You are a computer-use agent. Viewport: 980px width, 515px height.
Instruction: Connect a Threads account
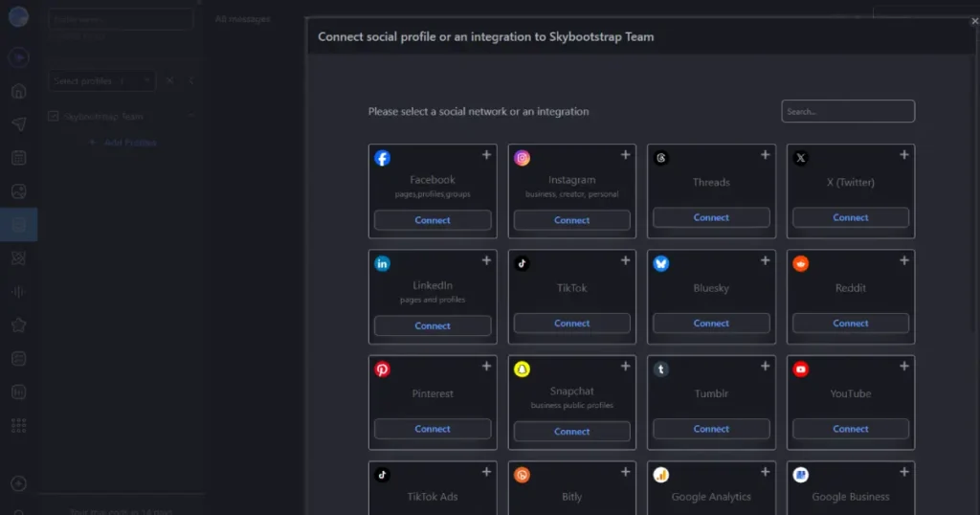tap(711, 217)
